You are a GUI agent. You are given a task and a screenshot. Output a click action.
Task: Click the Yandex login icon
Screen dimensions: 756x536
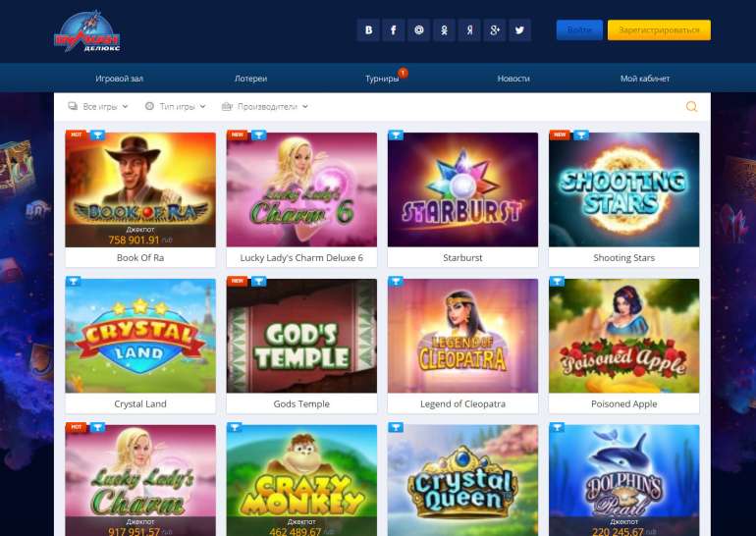(469, 30)
